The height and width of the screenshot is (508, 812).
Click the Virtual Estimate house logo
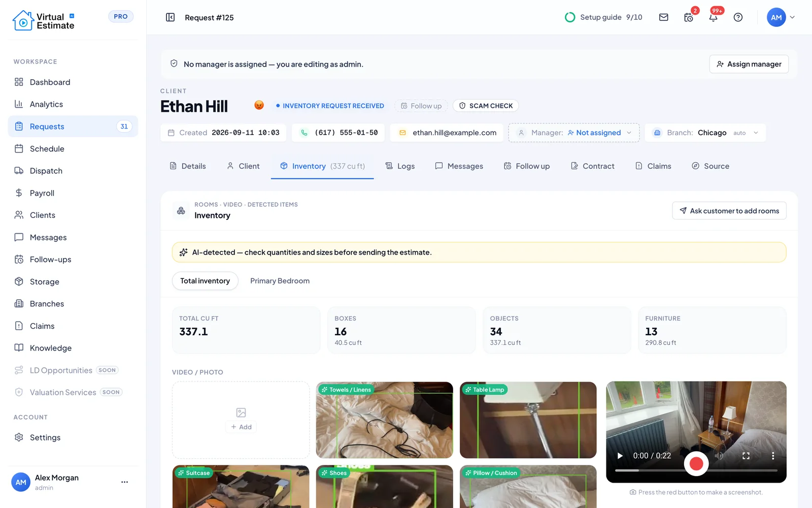(23, 21)
